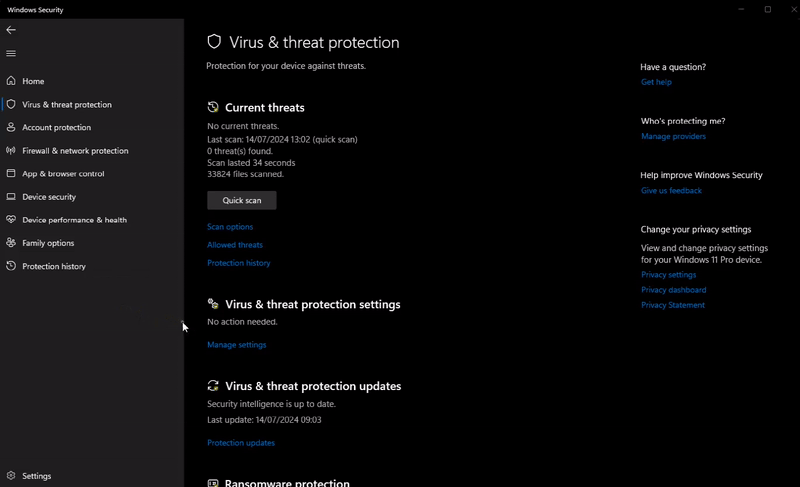
Task: Click the Protection history clock icon
Action: tap(11, 266)
